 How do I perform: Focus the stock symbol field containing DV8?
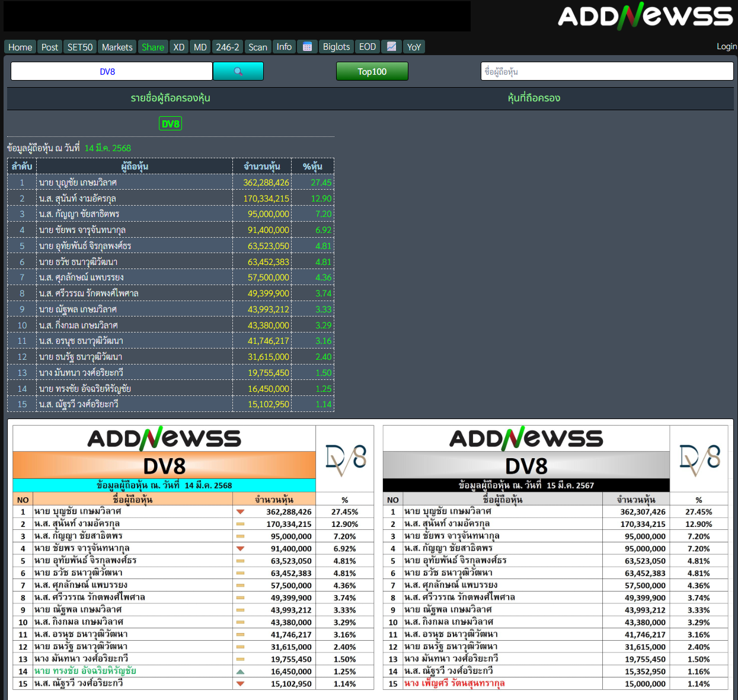pos(111,71)
